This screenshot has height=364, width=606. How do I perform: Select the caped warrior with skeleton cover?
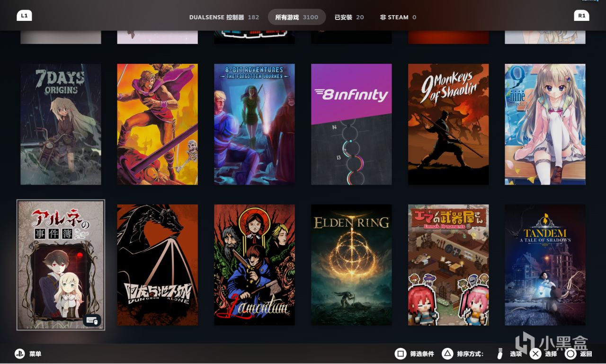(x=158, y=124)
